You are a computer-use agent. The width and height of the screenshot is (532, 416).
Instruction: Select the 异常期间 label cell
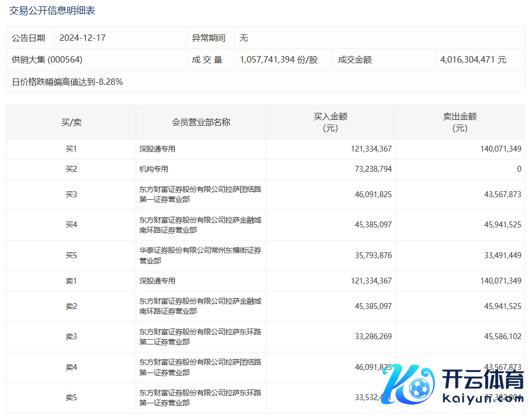[209, 38]
